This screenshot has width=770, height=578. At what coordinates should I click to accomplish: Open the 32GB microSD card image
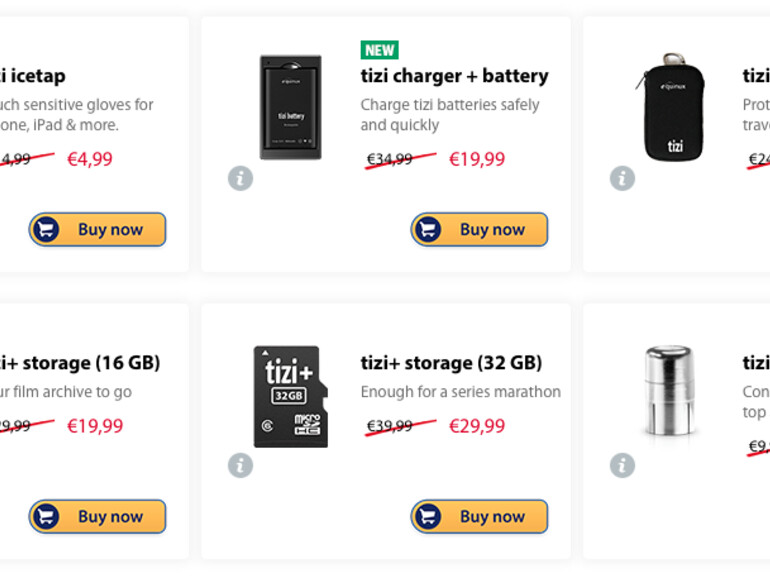[290, 396]
